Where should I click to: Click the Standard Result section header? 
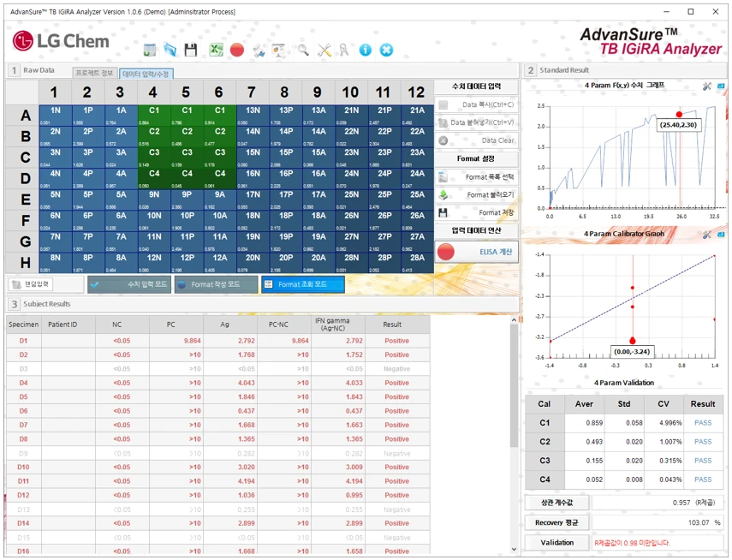[x=564, y=70]
